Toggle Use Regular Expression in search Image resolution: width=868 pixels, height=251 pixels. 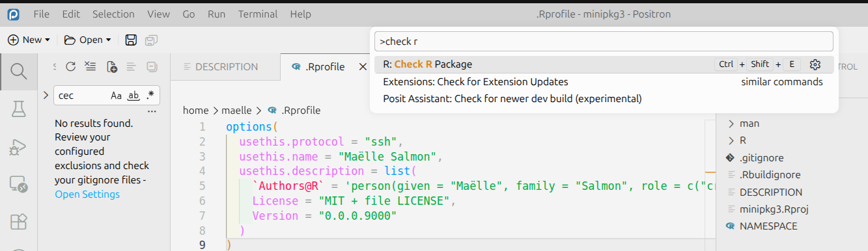pos(150,96)
